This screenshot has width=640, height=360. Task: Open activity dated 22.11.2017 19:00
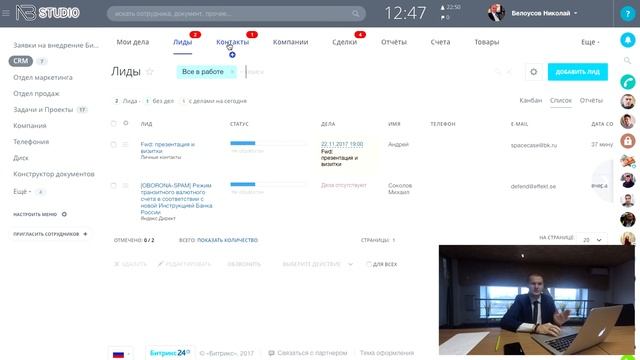(342, 144)
